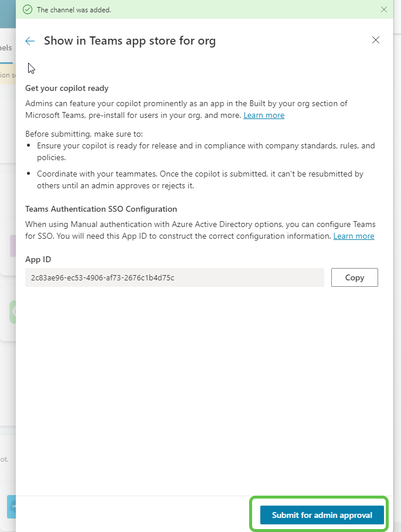The height and width of the screenshot is (532, 401).
Task: Click the green success checkmark icon in the banner
Action: click(26, 9)
